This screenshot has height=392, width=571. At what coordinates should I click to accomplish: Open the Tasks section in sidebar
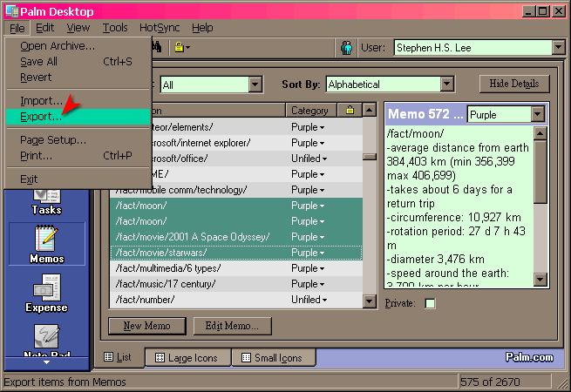pyautogui.click(x=46, y=203)
